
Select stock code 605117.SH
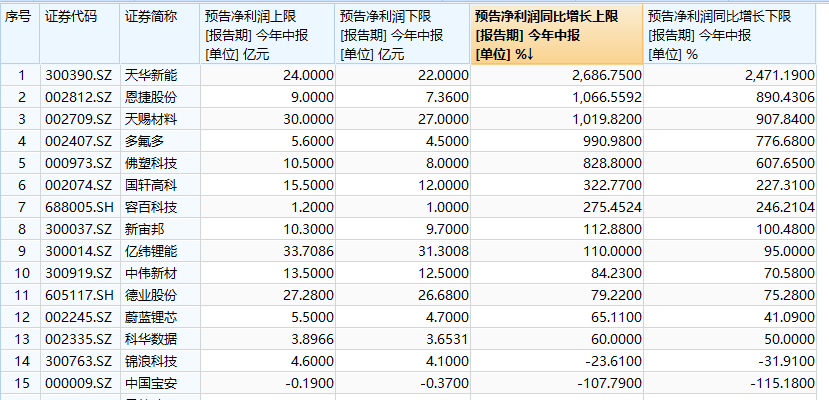click(80, 295)
